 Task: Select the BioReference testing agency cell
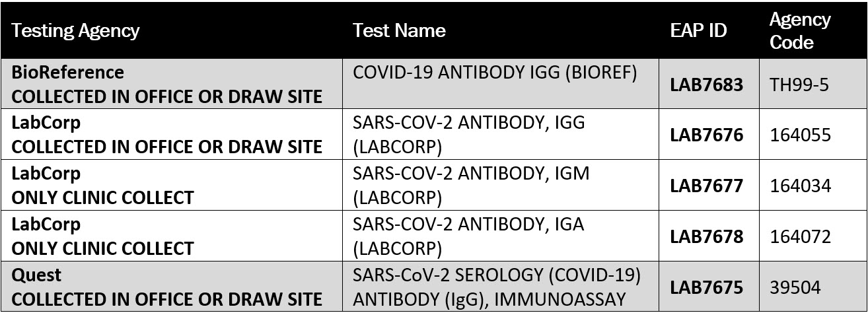[167, 84]
